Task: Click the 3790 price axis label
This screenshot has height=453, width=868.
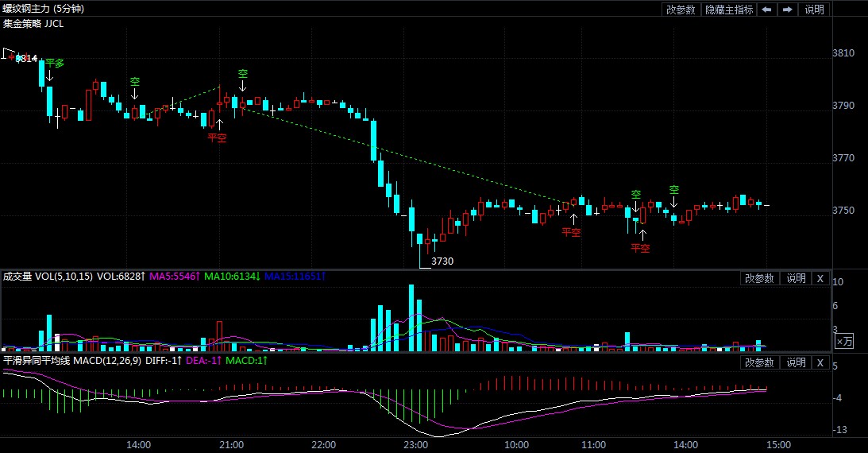Action: [x=843, y=105]
